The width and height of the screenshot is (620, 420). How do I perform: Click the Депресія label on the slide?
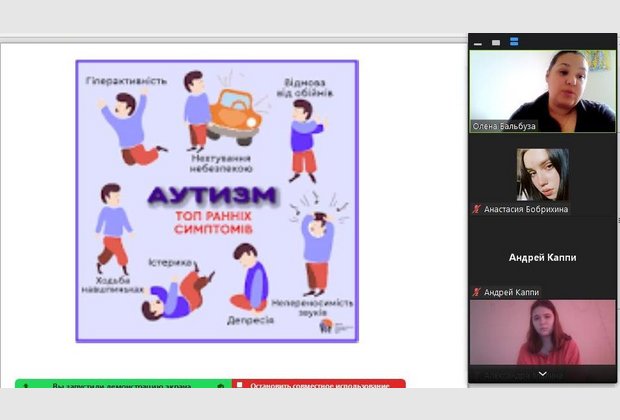[250, 320]
